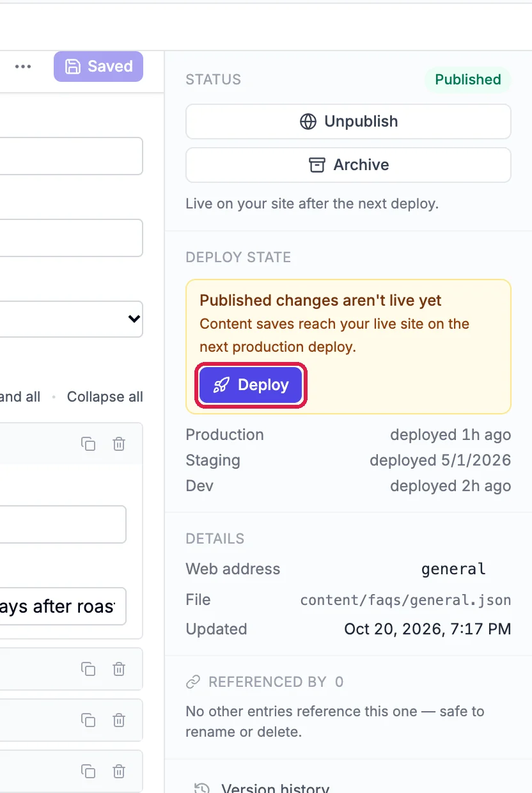The height and width of the screenshot is (793, 532).
Task: Open the three-dot more options menu
Action: [23, 67]
